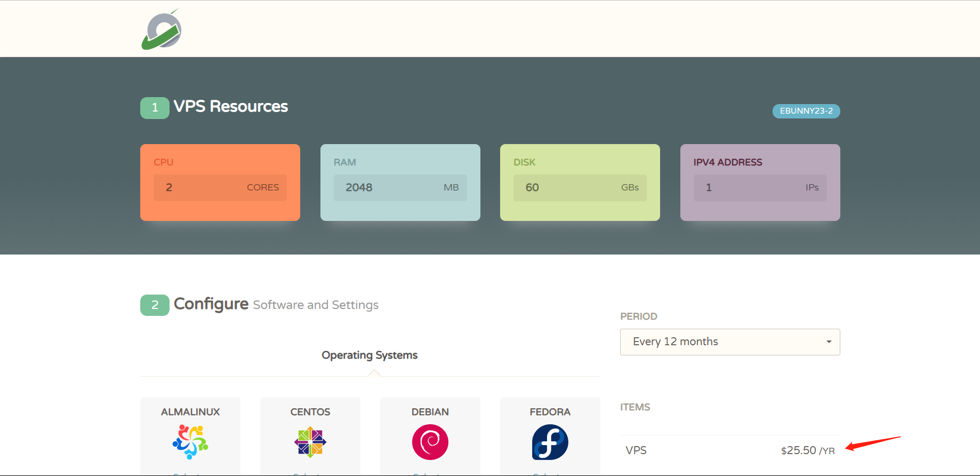Click the FEDORA card title
The height and width of the screenshot is (476, 980).
click(550, 412)
